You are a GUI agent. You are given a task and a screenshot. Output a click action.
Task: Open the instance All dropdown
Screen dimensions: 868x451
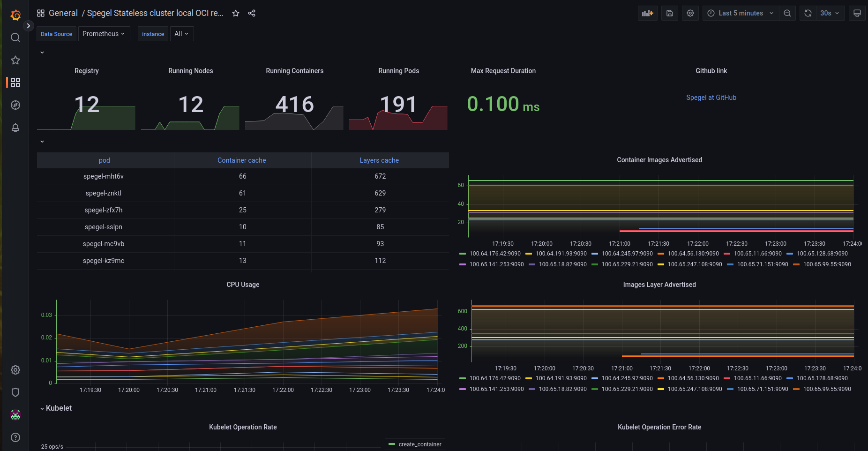tap(182, 34)
